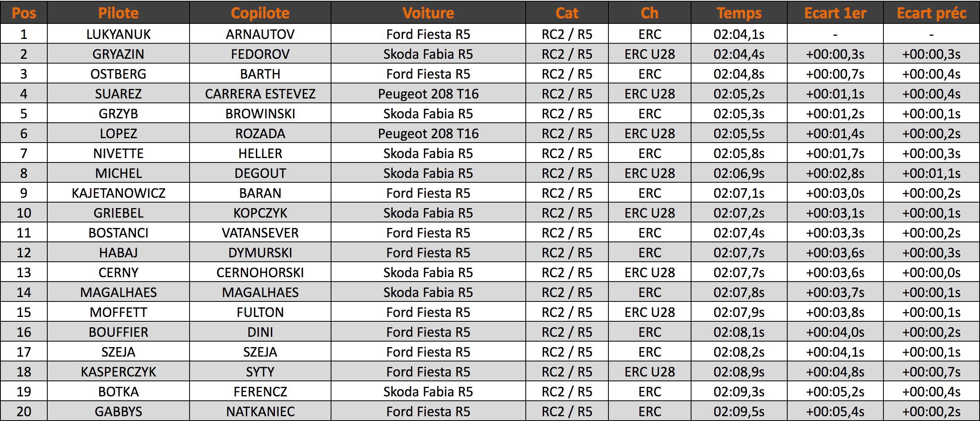Click the Ecart préc header
Image resolution: width=980 pixels, height=421 pixels.
point(932,13)
